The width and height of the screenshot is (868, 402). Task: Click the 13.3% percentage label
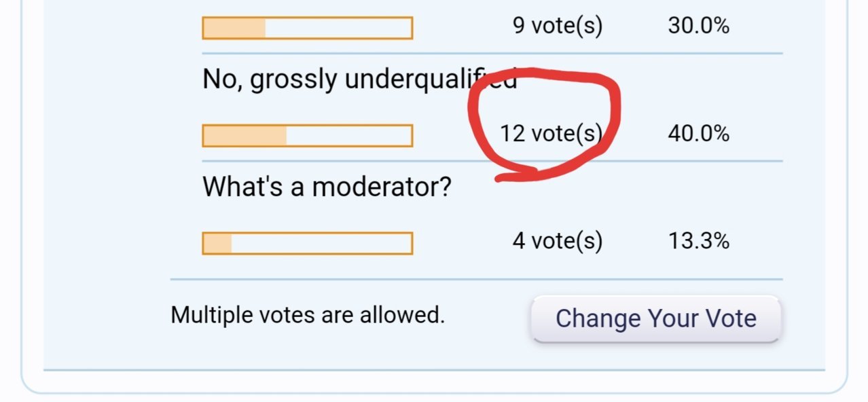pyautogui.click(x=698, y=241)
